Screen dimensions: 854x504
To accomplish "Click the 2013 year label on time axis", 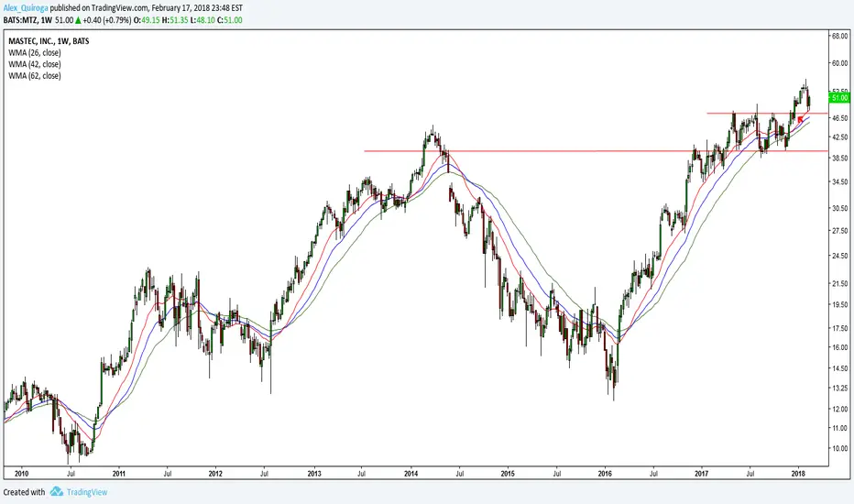I will [314, 474].
